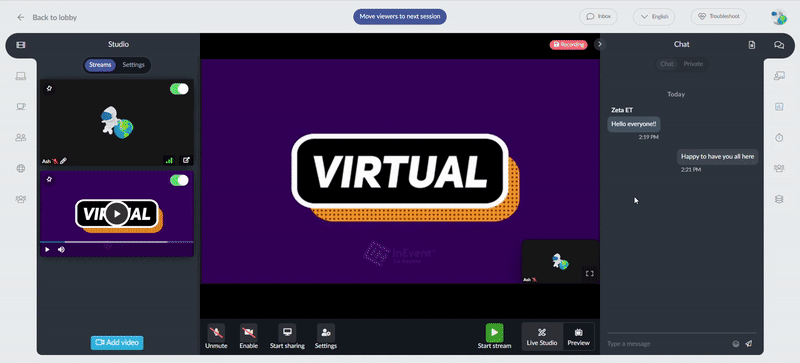Select the Private tab in the chat panel

(693, 64)
